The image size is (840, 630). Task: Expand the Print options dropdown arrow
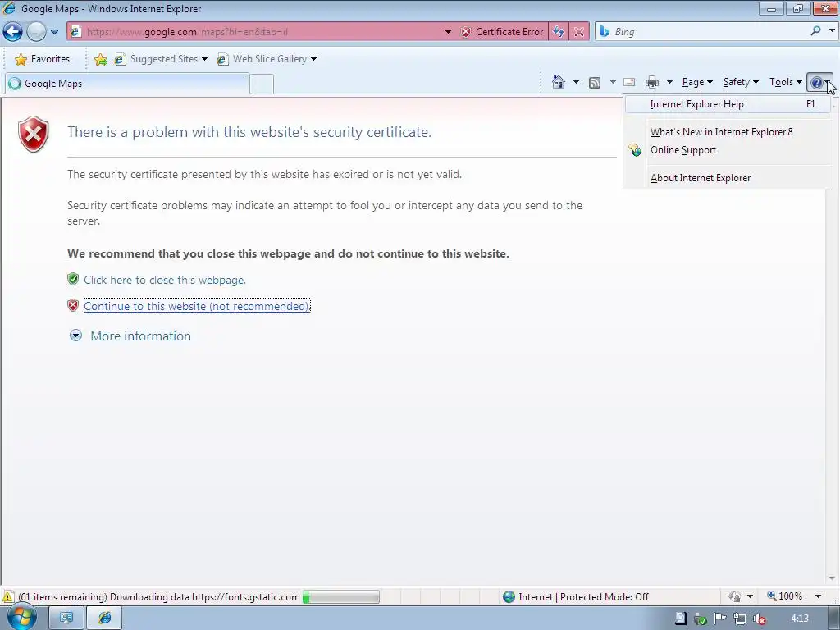click(x=669, y=82)
